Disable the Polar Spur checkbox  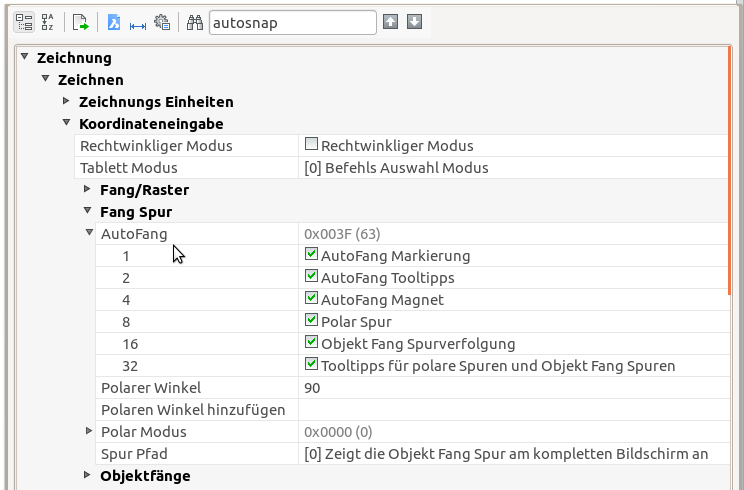311,321
